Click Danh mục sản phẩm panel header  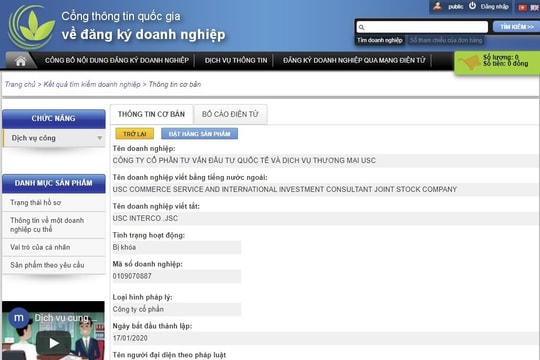point(54,183)
